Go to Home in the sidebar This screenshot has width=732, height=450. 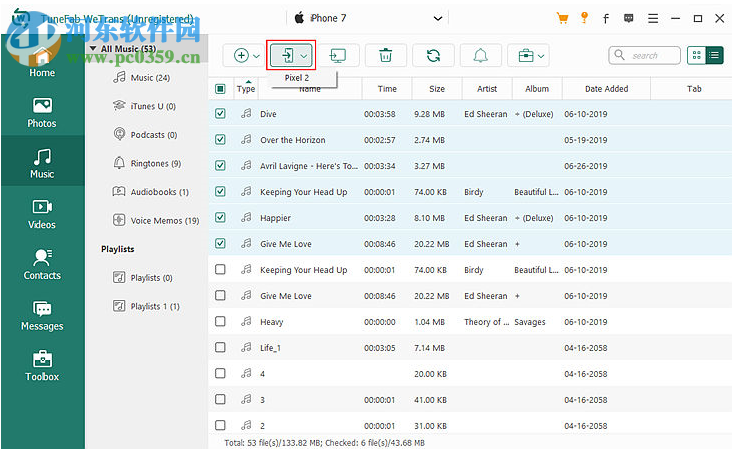42,63
